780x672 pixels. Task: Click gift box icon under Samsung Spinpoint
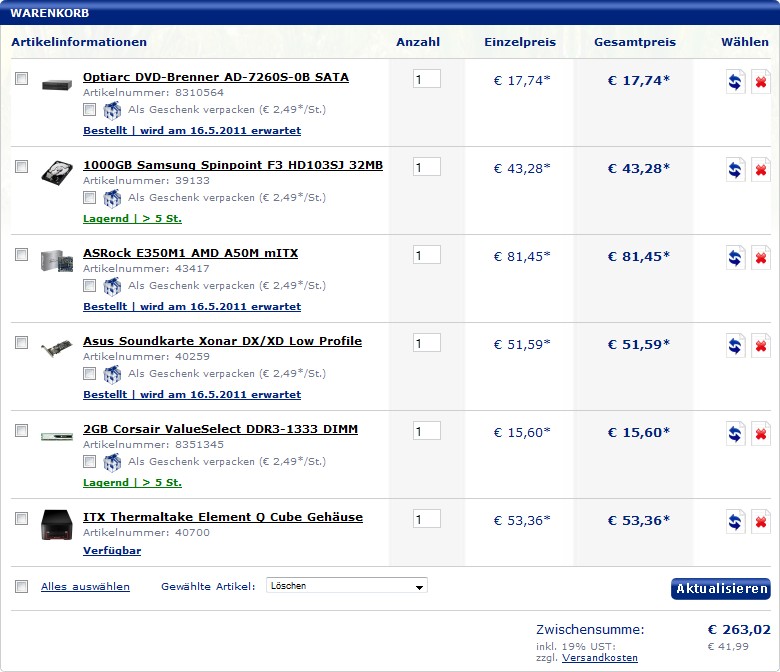click(x=112, y=198)
